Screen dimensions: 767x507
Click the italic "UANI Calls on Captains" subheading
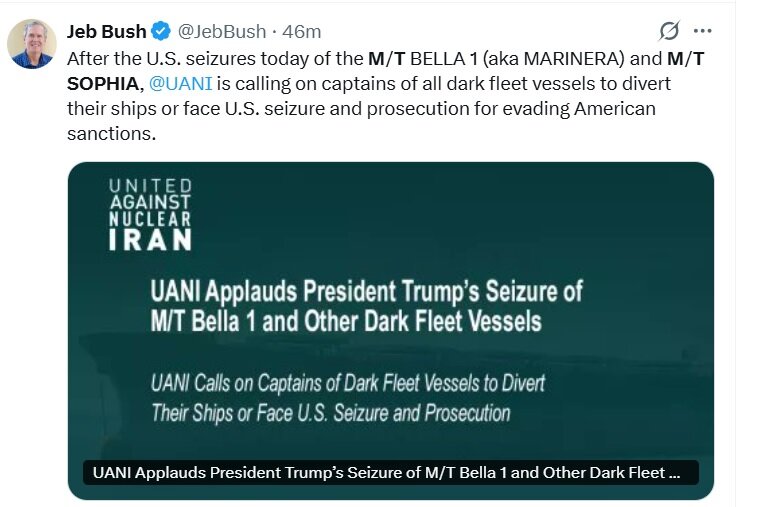coord(347,383)
